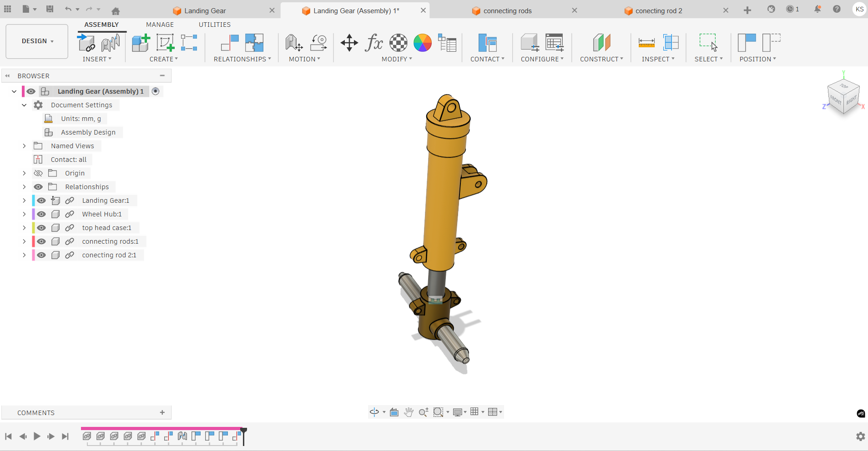Open the Appearance color wheel tool
This screenshot has width=868, height=451.
pos(422,43)
